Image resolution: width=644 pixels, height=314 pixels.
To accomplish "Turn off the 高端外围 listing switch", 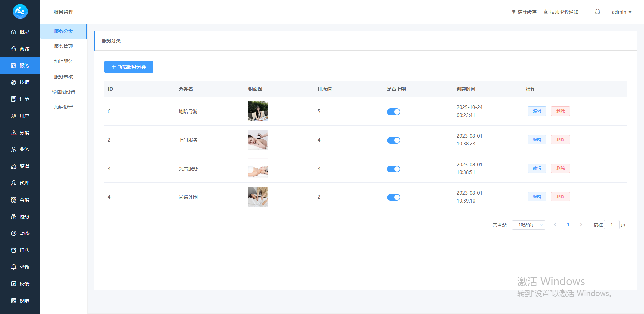I will coord(393,197).
